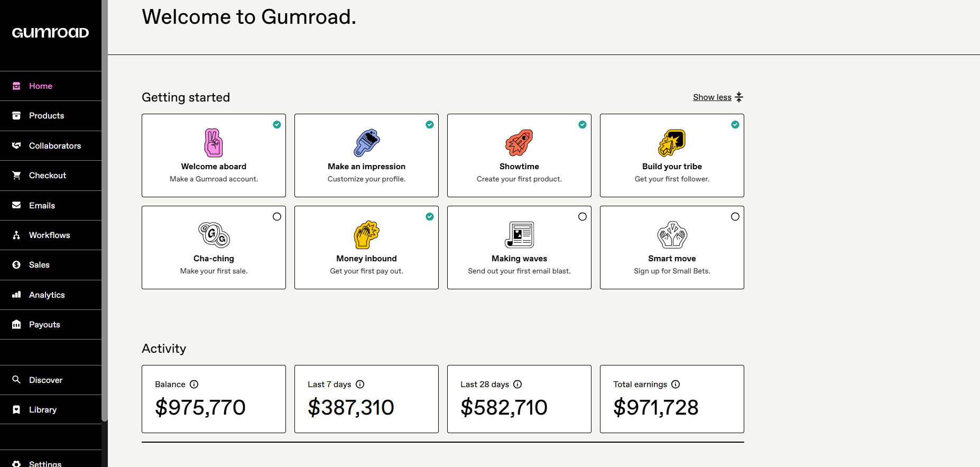Click the Making waves newspaper icon

pyautogui.click(x=519, y=235)
